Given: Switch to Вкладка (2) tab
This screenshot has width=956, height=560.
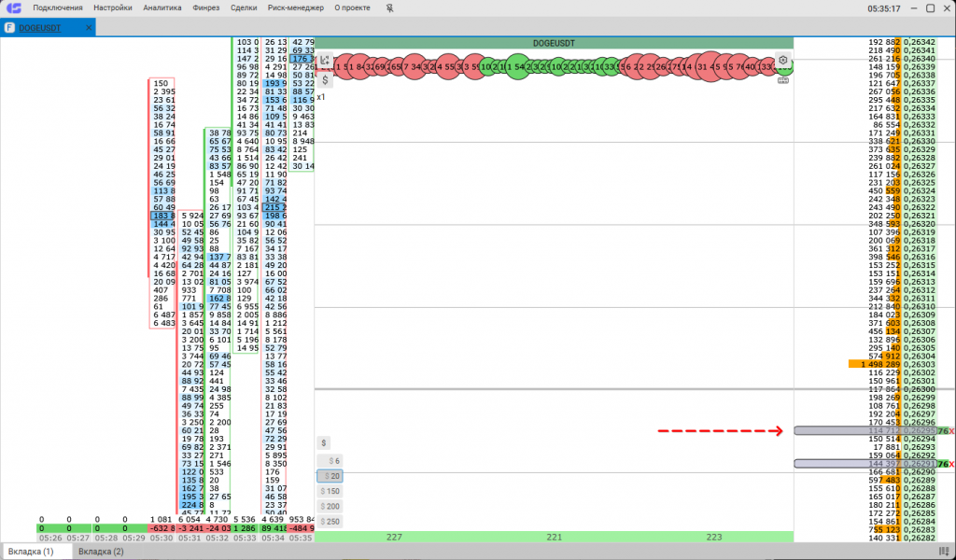Looking at the screenshot, I should click(101, 552).
